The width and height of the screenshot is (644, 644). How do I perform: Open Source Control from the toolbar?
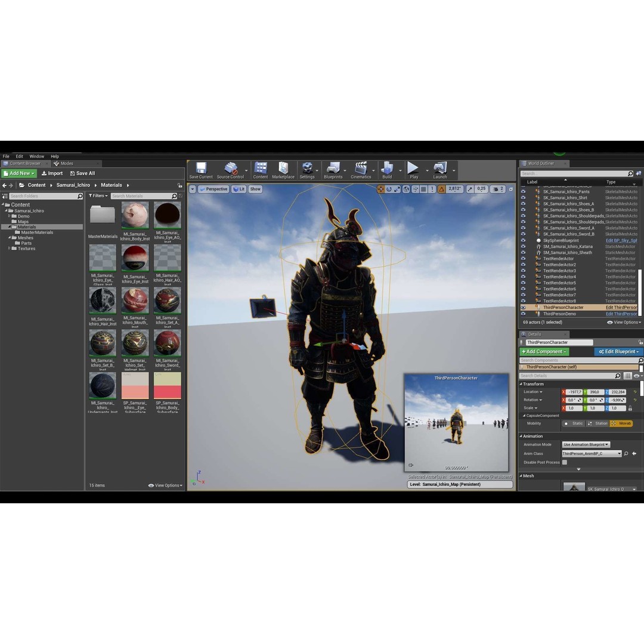(x=230, y=170)
